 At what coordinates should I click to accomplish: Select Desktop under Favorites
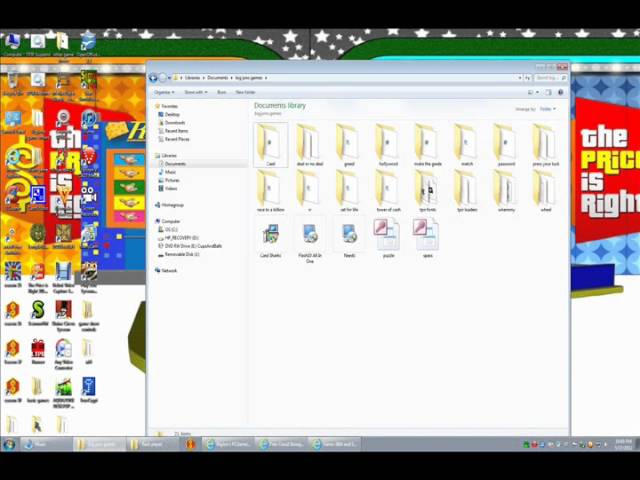click(x=172, y=115)
